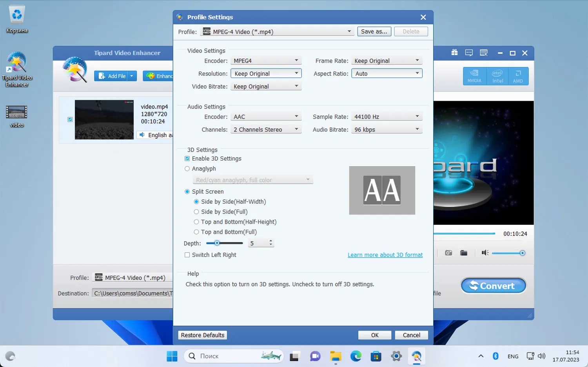This screenshot has height=367, width=588.
Task: Launch Microsoft Edge from the taskbar
Action: pos(356,356)
